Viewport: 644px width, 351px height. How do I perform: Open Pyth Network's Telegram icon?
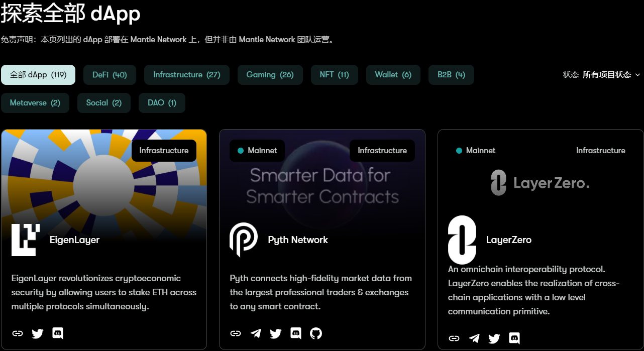[x=256, y=333]
